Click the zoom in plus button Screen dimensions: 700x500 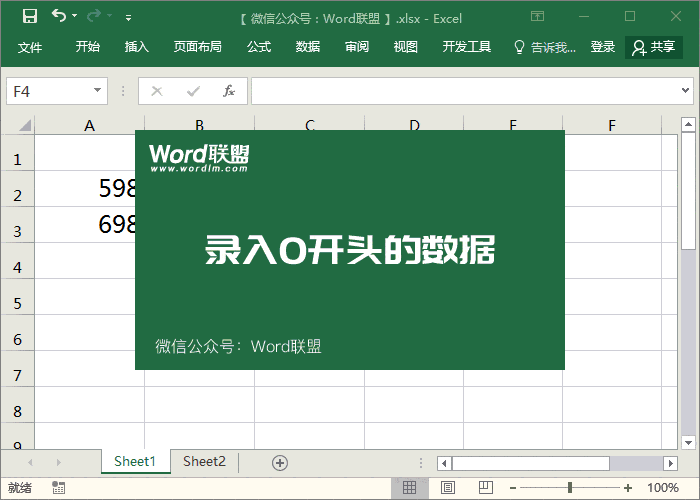[x=628, y=488]
